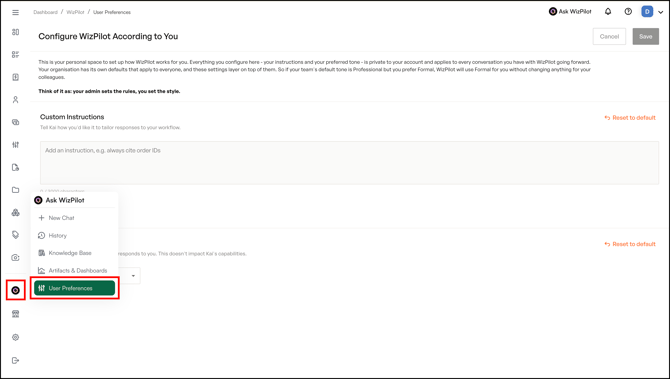
Task: Reset Custom Instructions to default
Action: (630, 118)
